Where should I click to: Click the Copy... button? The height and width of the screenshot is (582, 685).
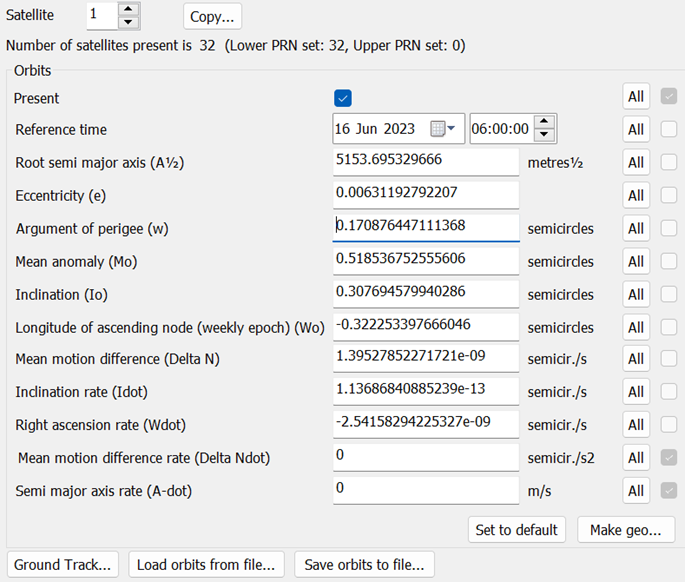(x=212, y=17)
